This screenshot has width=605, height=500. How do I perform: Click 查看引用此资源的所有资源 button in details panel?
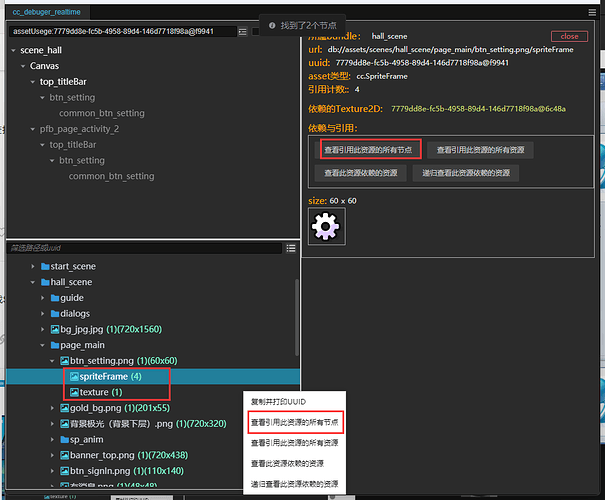pos(480,150)
